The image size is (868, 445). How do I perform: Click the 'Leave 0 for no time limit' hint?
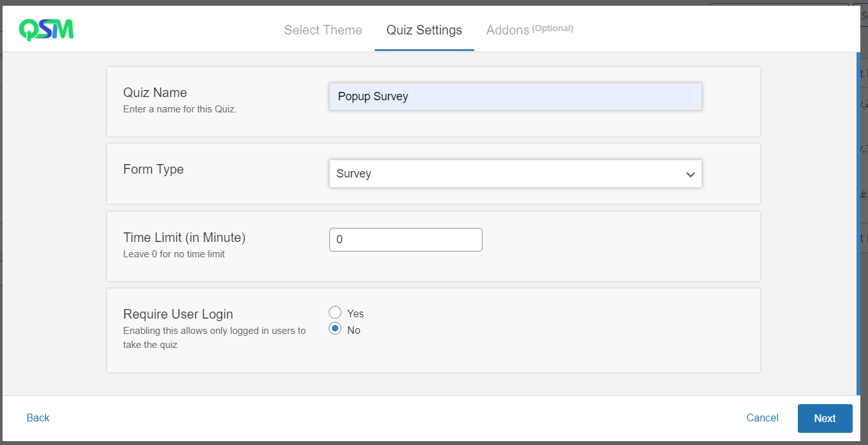coord(174,254)
